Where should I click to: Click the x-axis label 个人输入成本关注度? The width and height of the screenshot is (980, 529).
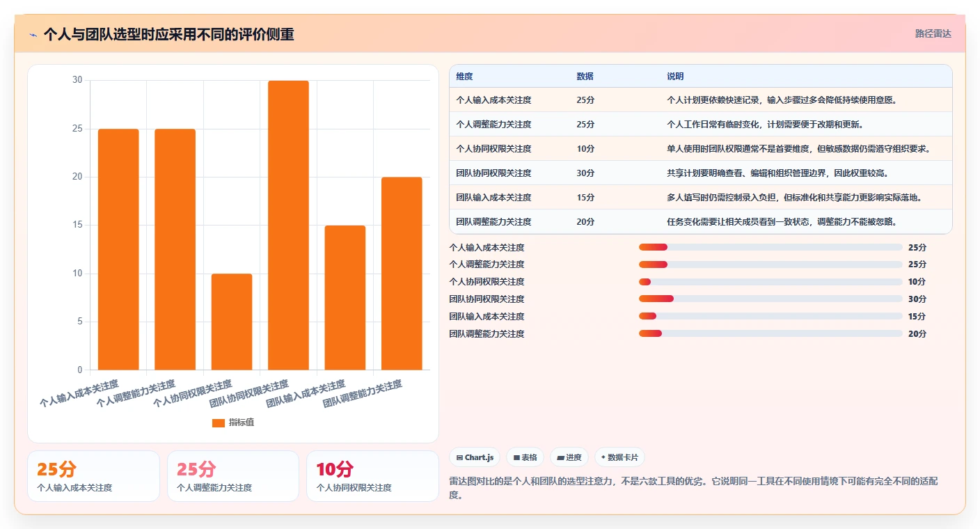tap(79, 393)
